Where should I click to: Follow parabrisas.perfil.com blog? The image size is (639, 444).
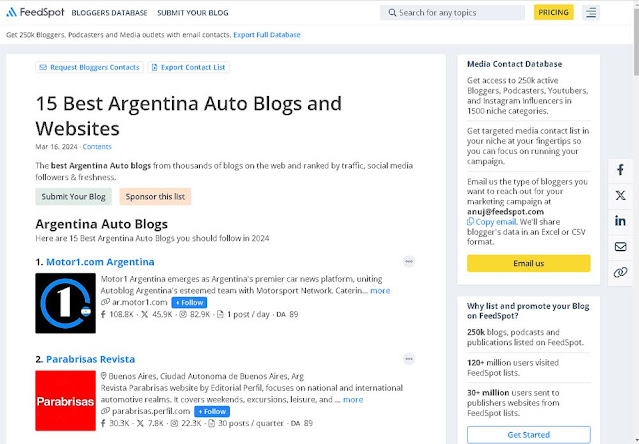[x=212, y=411]
